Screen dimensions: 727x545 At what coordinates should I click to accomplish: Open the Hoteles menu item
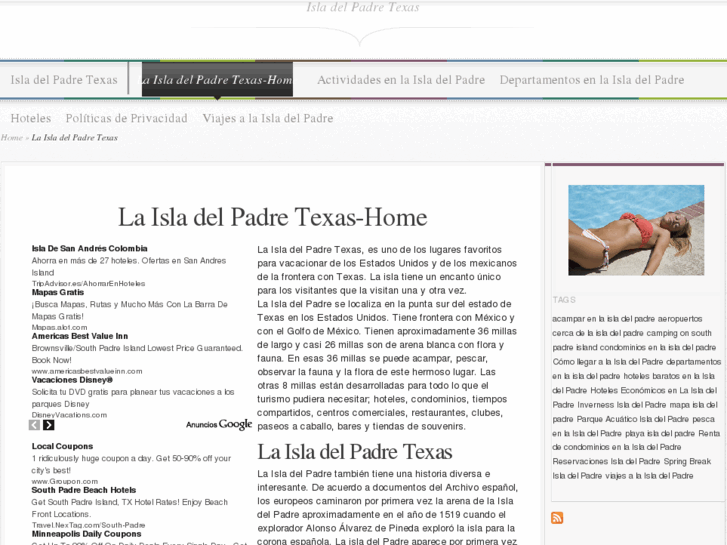[31, 118]
